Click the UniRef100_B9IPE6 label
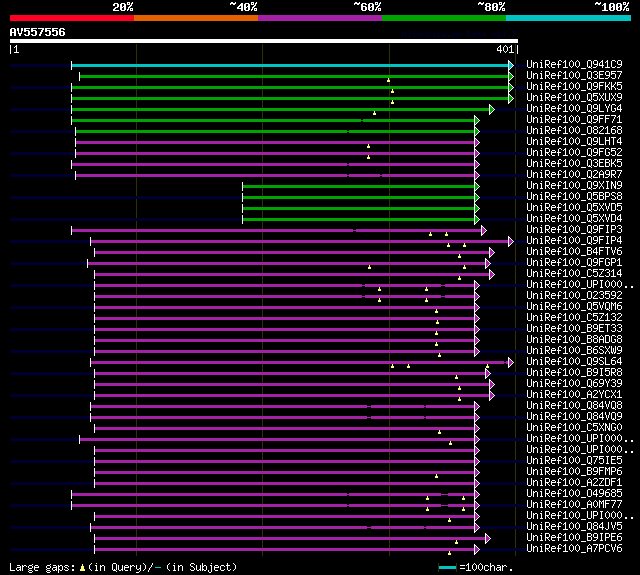 point(574,538)
